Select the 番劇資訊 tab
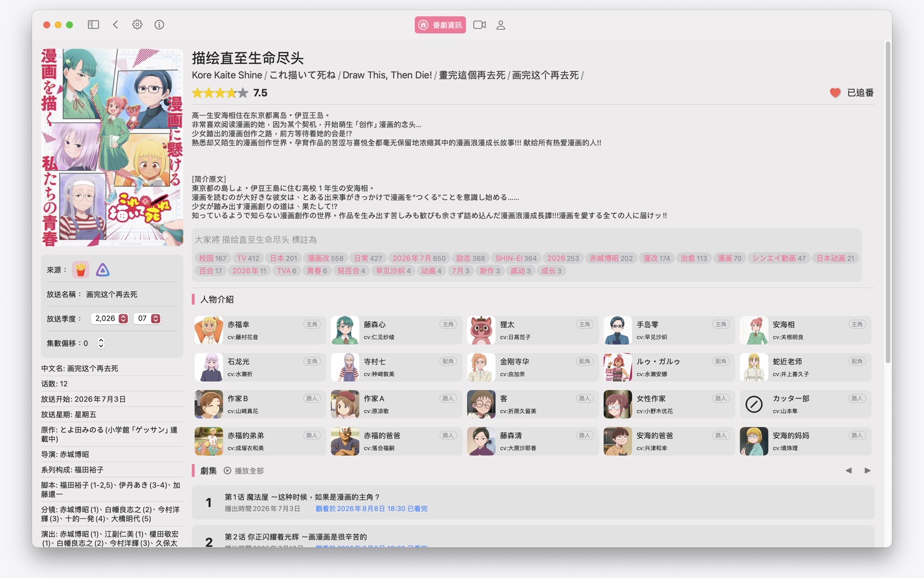924x578 pixels. 440,25
